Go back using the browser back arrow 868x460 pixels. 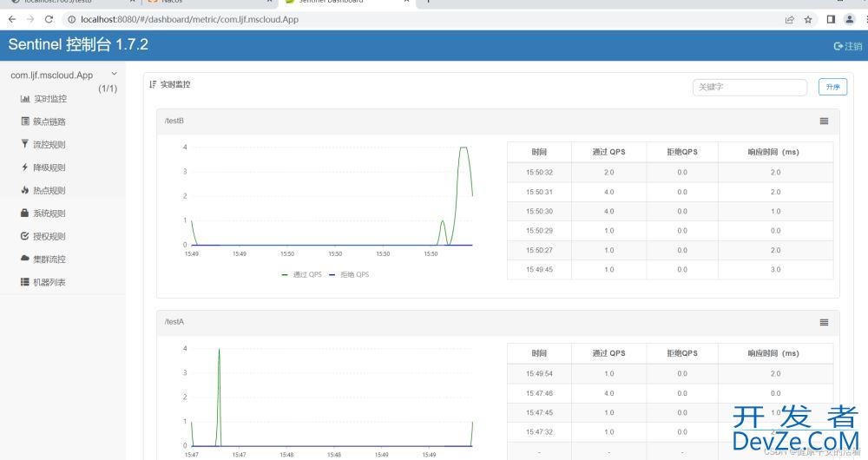coord(12,19)
